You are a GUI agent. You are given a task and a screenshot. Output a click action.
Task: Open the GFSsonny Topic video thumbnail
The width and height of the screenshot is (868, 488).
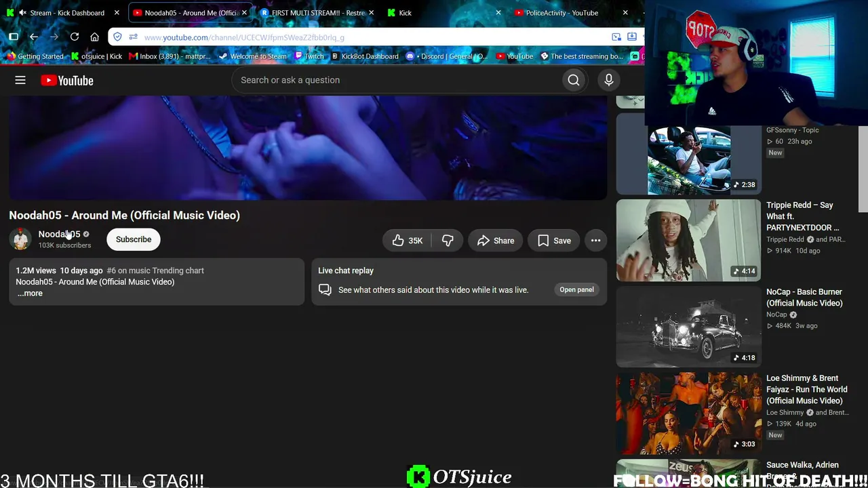pyautogui.click(x=688, y=155)
